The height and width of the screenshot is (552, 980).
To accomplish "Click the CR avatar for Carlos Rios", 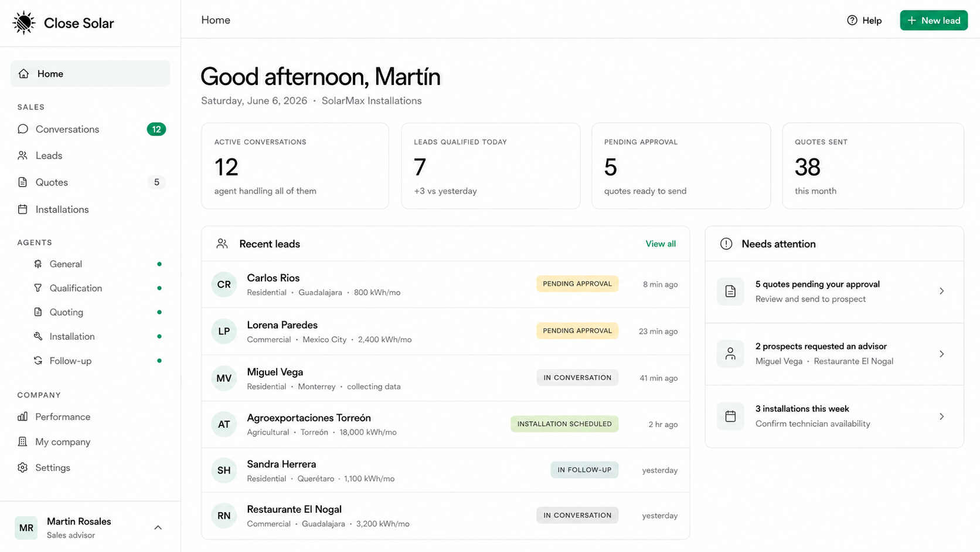I will [224, 285].
